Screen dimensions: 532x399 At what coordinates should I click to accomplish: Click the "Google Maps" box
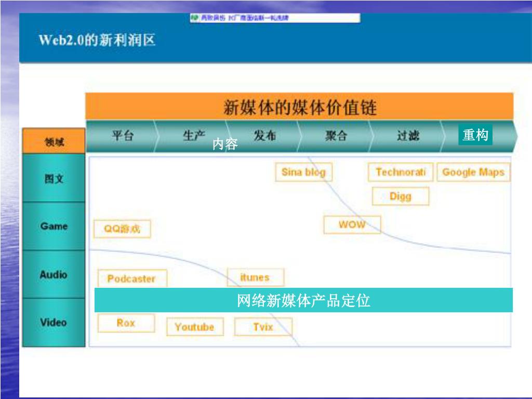coord(473,172)
